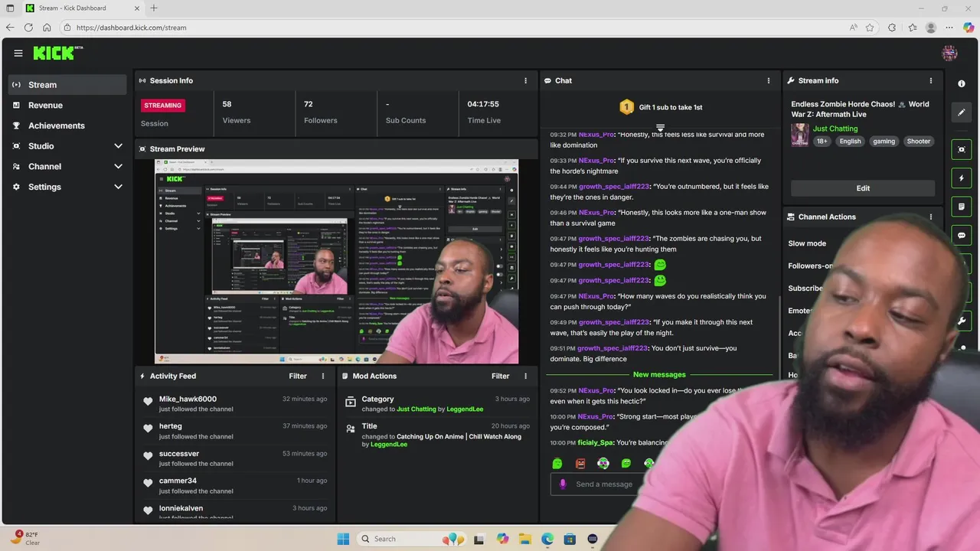Click the gold gift sub badge icon
Image resolution: width=980 pixels, height=551 pixels.
626,107
